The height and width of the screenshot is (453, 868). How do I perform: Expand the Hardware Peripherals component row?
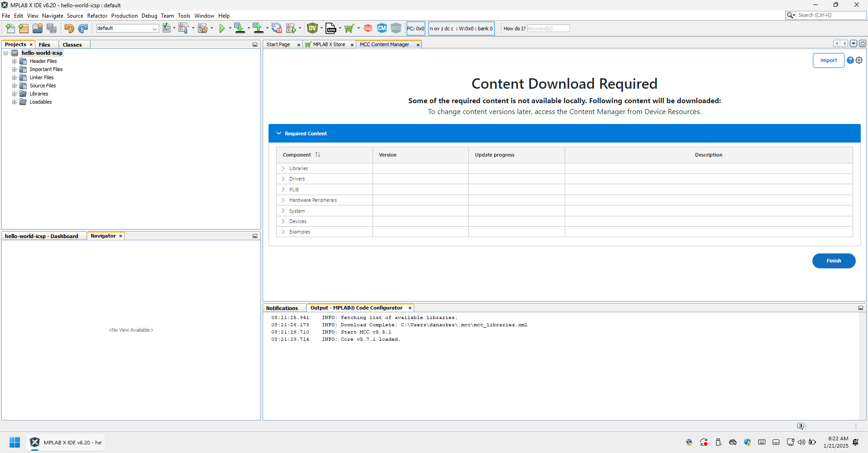click(283, 200)
